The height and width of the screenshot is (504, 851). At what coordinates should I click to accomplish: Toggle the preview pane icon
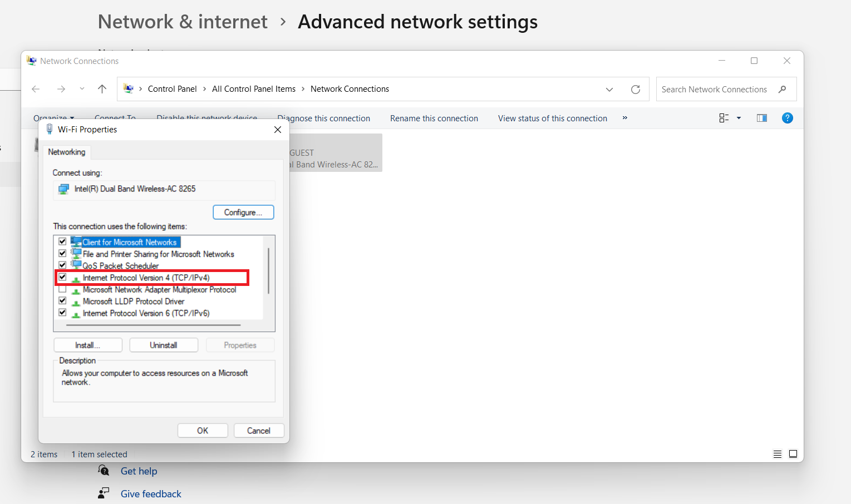pyautogui.click(x=762, y=118)
